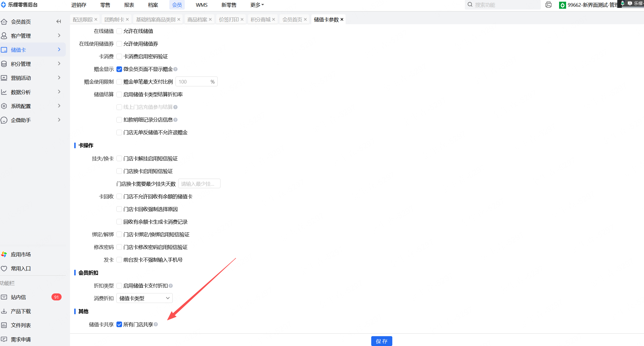Open 站内信 mailbox in the sidebar
This screenshot has width=644, height=346.
[x=18, y=297]
